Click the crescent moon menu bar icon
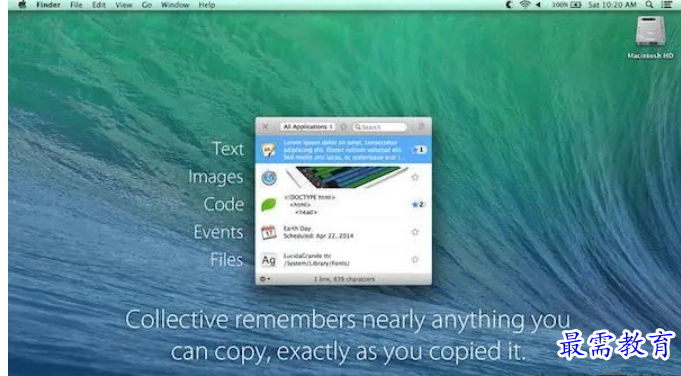Screen dimensions: 681x376 (x=509, y=5)
